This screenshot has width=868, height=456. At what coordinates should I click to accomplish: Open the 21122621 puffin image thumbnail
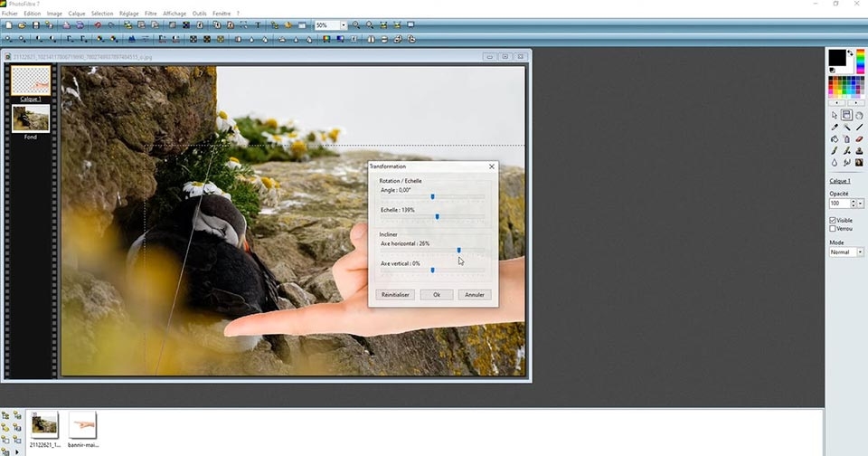[44, 425]
